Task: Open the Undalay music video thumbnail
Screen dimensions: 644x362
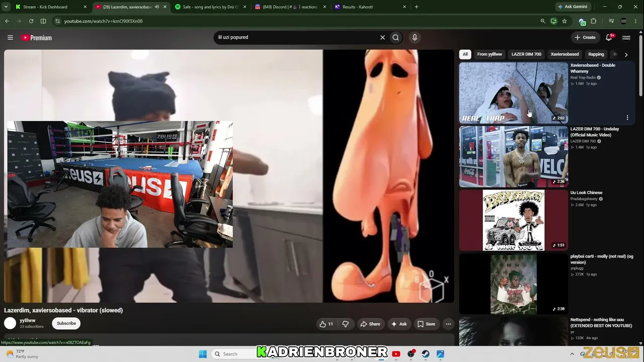Action: [514, 156]
